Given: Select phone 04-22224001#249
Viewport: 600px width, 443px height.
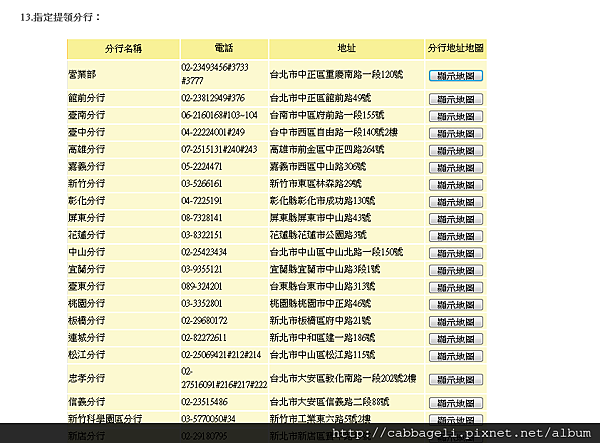Looking at the screenshot, I should (213, 132).
